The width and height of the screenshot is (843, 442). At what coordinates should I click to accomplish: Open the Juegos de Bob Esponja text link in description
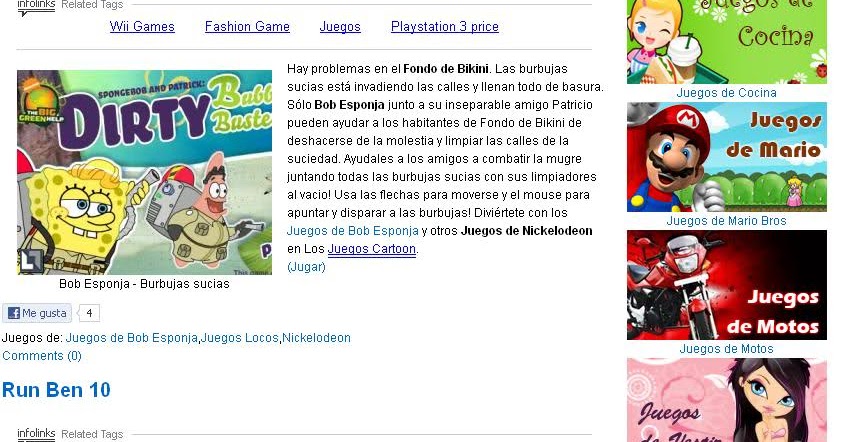pos(353,231)
